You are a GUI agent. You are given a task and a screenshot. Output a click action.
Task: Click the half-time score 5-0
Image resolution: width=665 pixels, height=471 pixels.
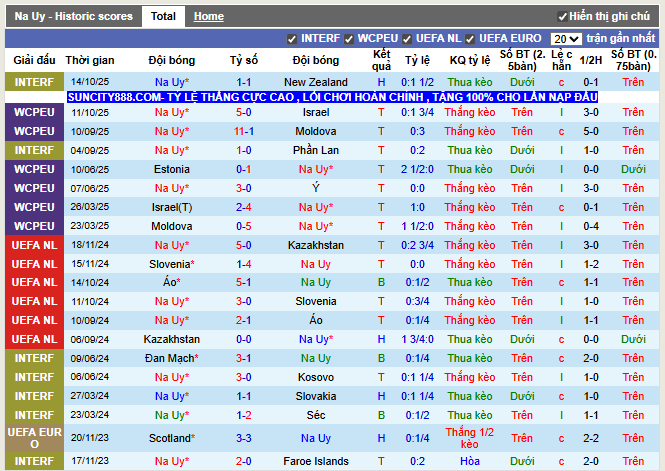591,131
